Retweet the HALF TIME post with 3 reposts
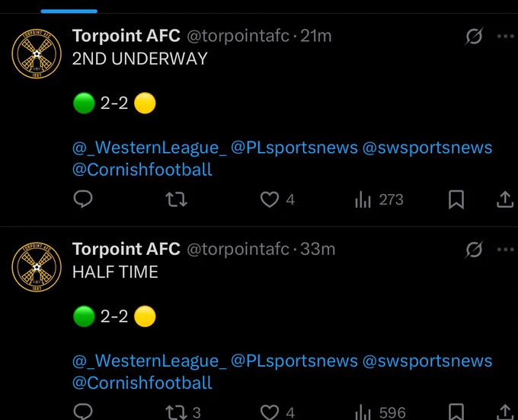This screenshot has height=420, width=518. (x=183, y=412)
